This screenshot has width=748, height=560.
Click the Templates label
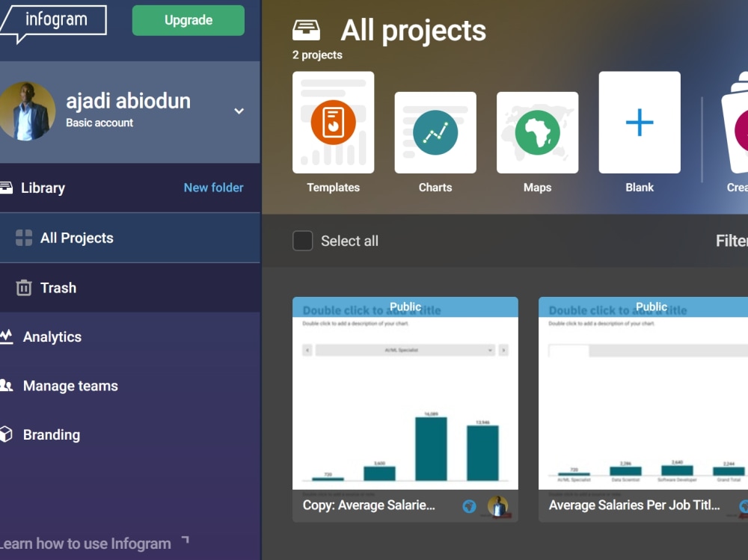334,188
